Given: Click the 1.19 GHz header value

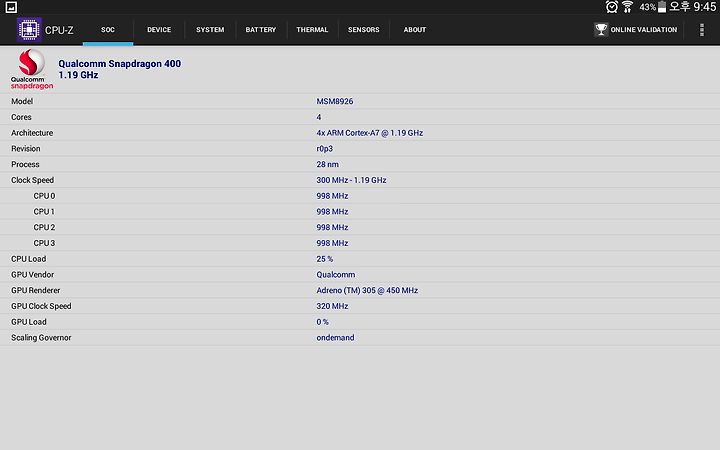Looking at the screenshot, I should point(78,75).
